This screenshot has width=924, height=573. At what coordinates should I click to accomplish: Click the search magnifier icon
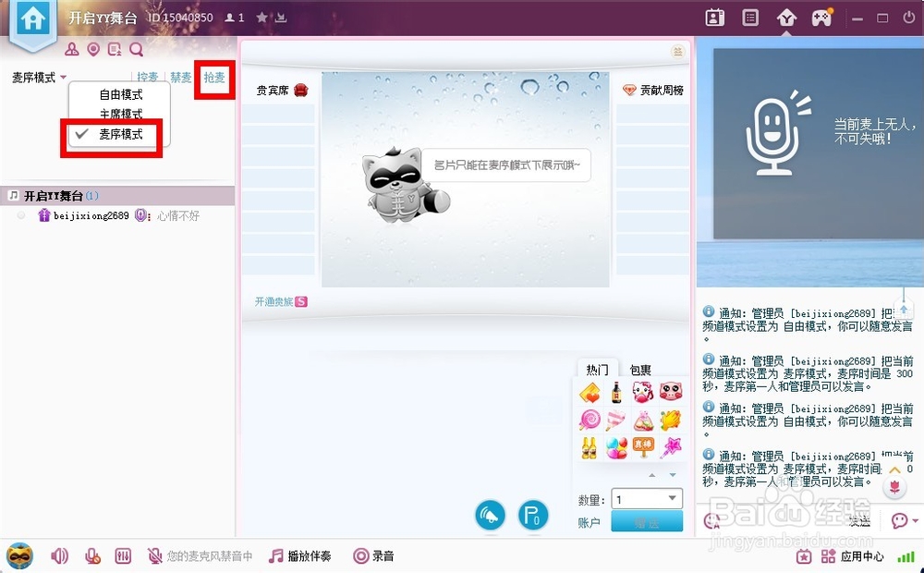pos(137,49)
